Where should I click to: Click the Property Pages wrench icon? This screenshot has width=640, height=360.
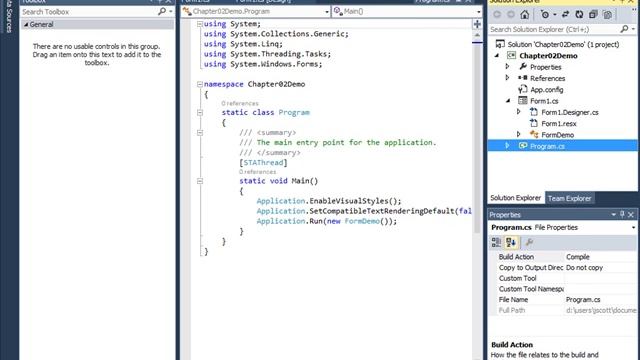(529, 242)
